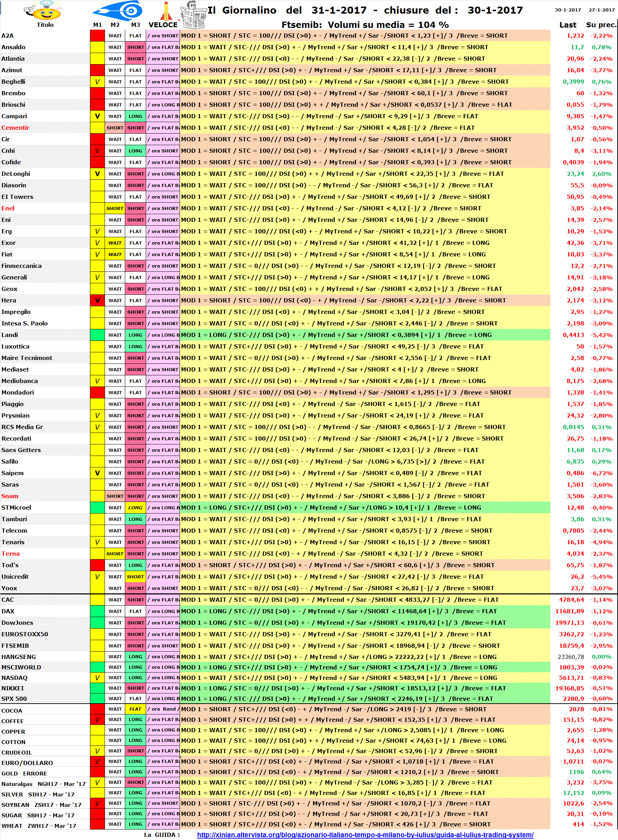Screen dimensions: 618x840
Task: Click Saipem's -6,72% change value
Action: 602,473
